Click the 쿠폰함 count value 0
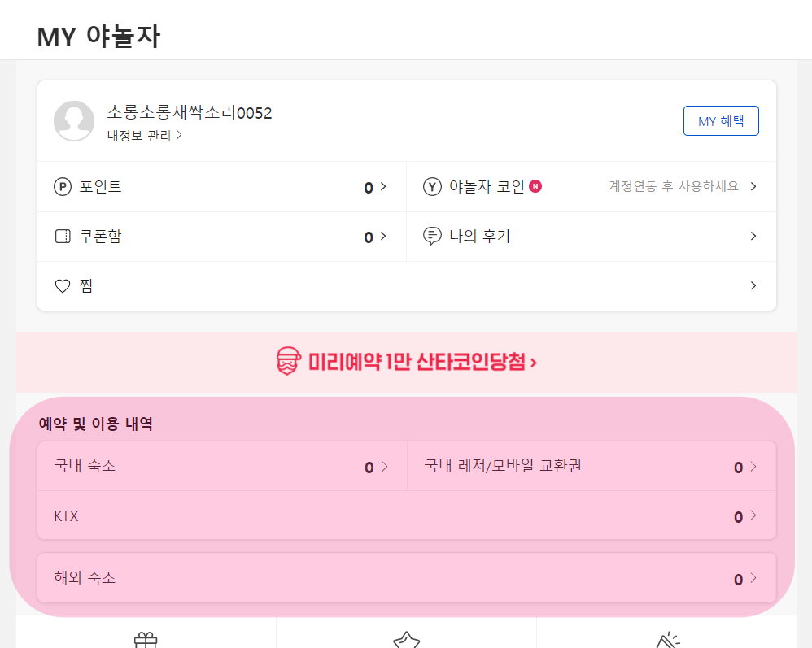 [x=369, y=237]
